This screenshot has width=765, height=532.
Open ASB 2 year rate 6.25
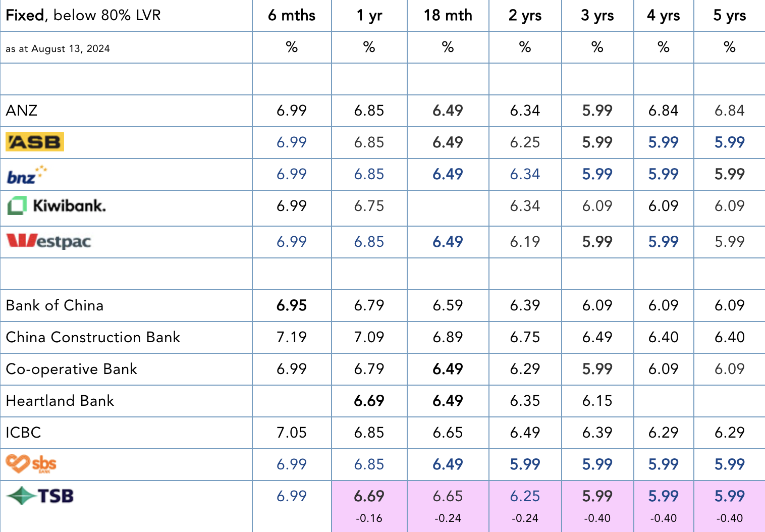(x=525, y=142)
